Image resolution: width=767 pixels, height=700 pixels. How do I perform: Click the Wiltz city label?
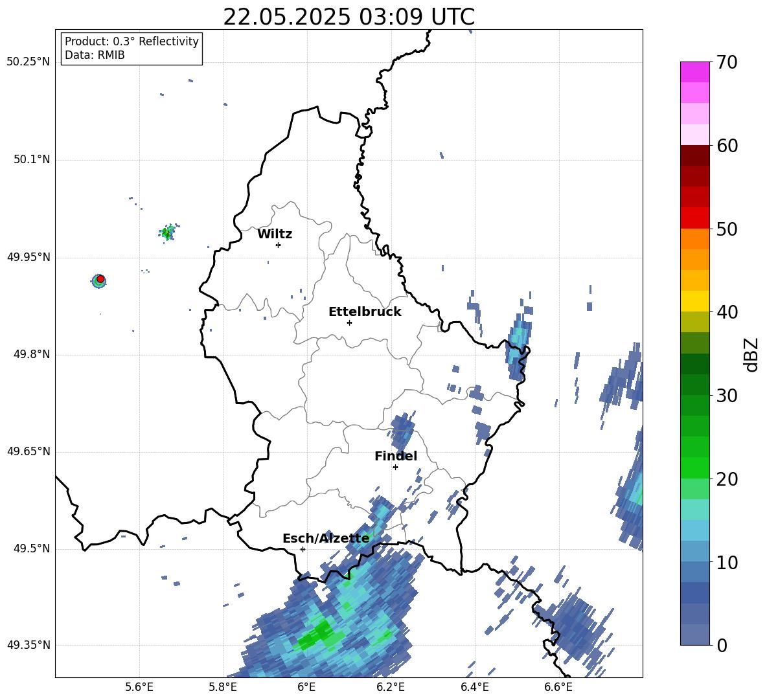click(x=275, y=234)
